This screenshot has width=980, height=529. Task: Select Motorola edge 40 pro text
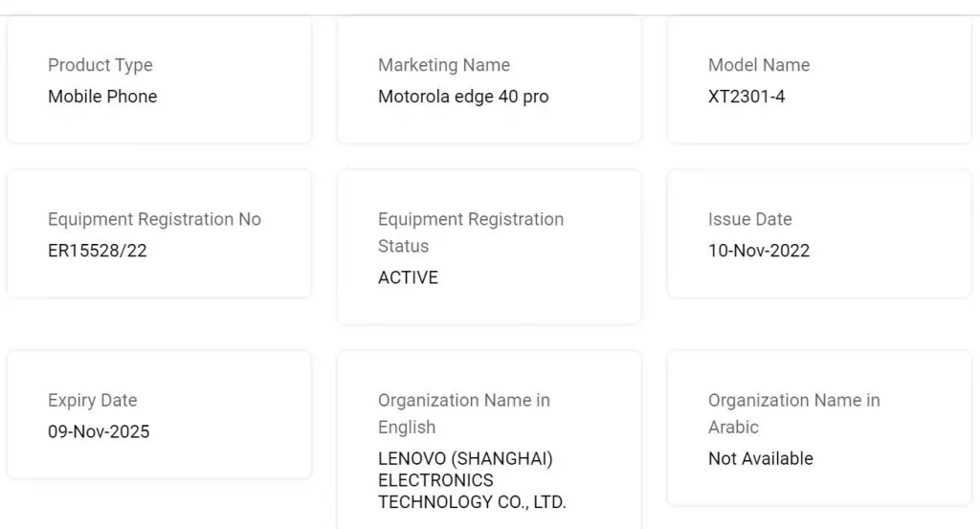point(463,97)
